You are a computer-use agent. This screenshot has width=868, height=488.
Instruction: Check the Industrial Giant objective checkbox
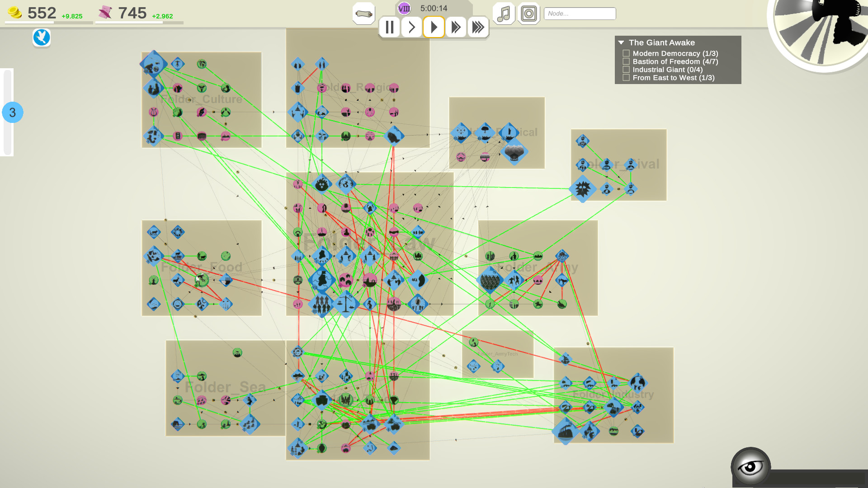pos(626,69)
